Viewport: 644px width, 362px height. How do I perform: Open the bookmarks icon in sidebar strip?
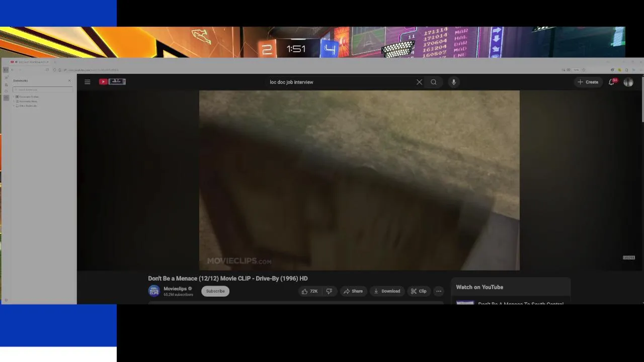6,98
